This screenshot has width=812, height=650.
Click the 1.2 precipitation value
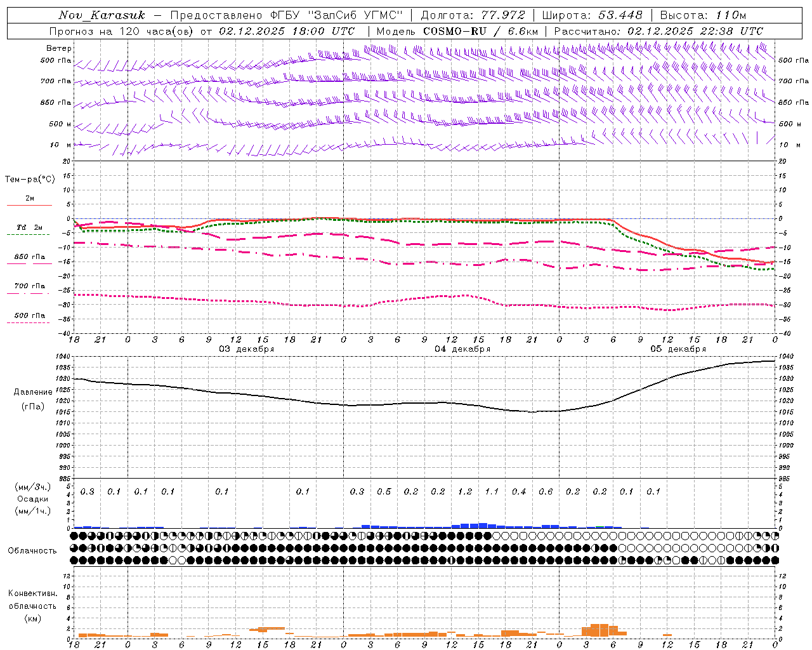click(465, 492)
